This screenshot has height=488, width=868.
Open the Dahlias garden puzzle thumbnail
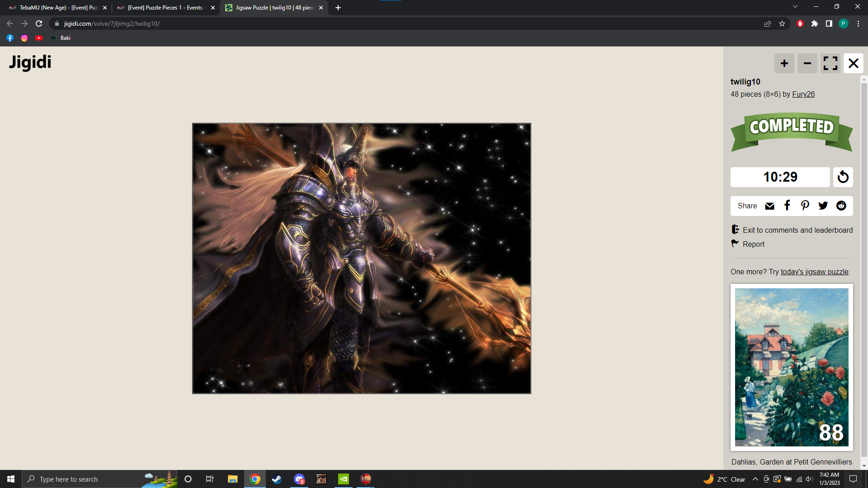pyautogui.click(x=792, y=367)
